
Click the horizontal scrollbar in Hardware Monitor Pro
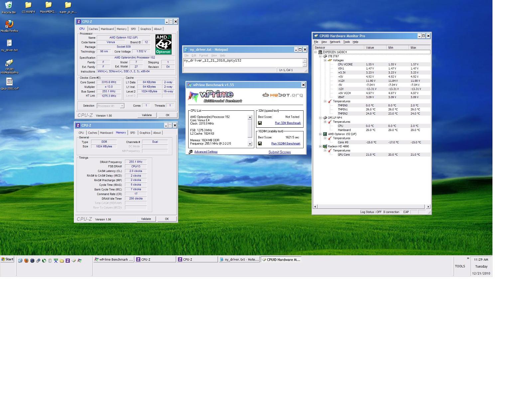[372, 206]
